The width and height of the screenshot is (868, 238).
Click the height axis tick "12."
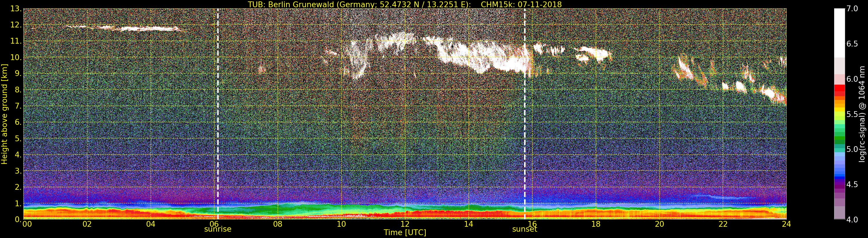(x=16, y=25)
